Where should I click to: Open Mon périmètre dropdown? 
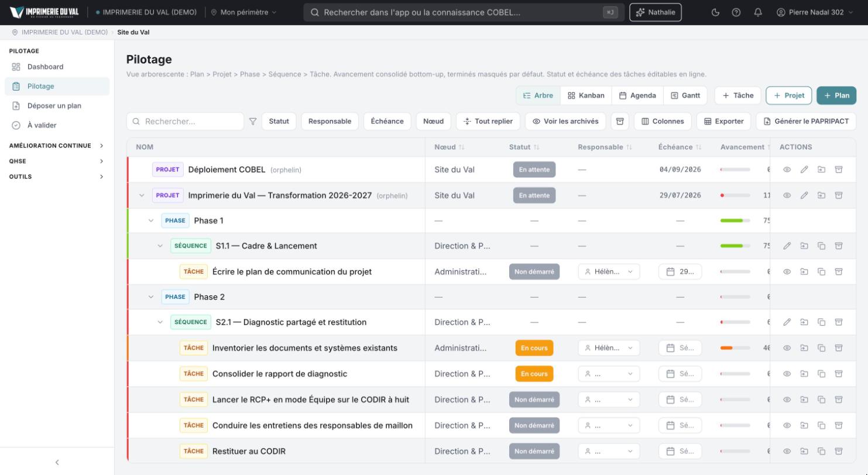pyautogui.click(x=243, y=12)
